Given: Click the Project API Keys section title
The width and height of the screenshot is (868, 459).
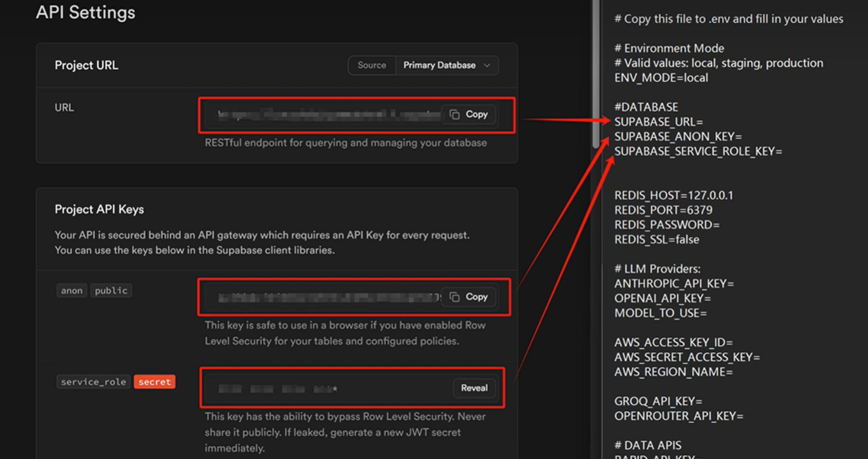Looking at the screenshot, I should (100, 209).
